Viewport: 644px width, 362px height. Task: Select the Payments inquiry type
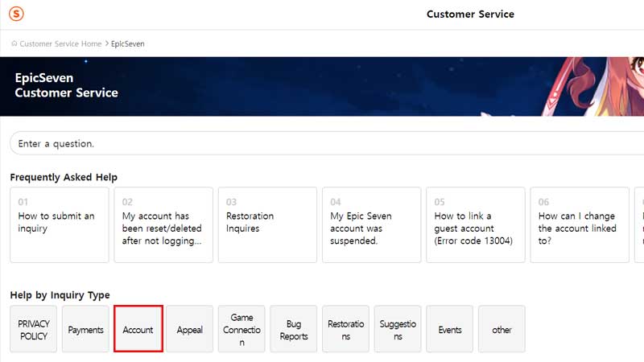pos(85,329)
